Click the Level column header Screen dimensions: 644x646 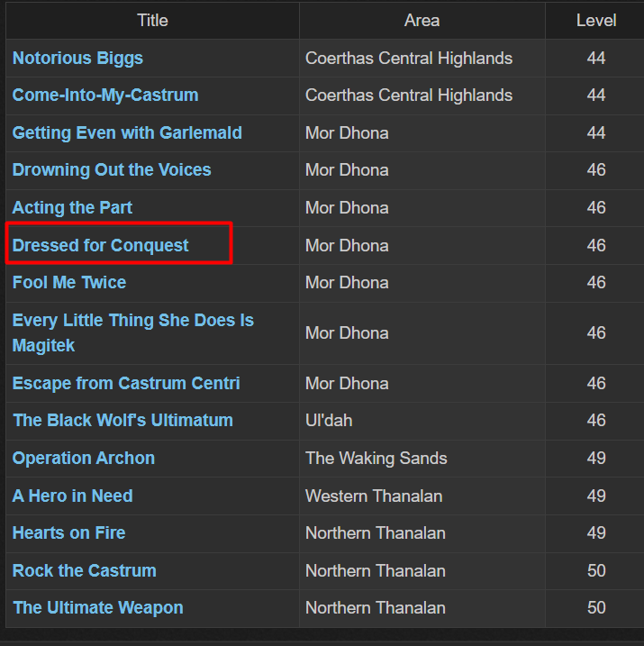(596, 21)
